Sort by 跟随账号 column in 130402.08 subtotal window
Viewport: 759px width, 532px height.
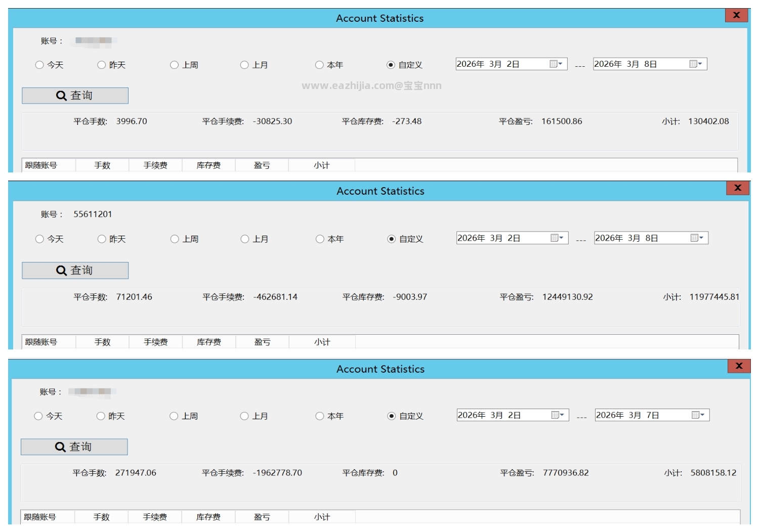49,165
